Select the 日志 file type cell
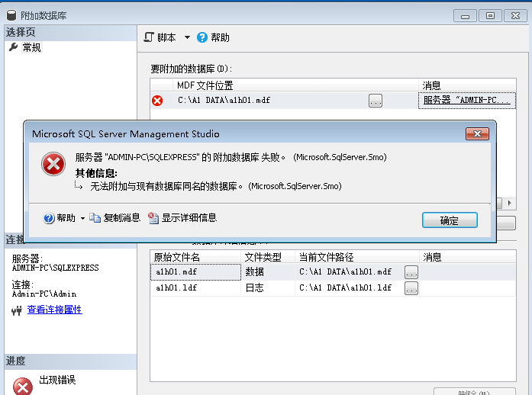 tap(268, 288)
